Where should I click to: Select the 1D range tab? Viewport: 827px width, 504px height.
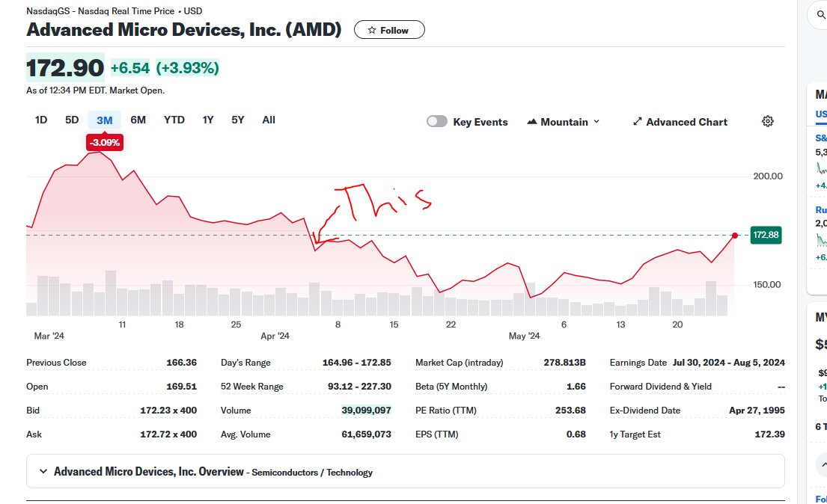41,120
